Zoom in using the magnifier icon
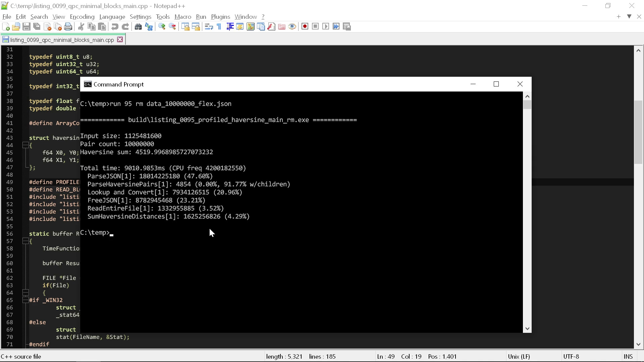 click(162, 26)
